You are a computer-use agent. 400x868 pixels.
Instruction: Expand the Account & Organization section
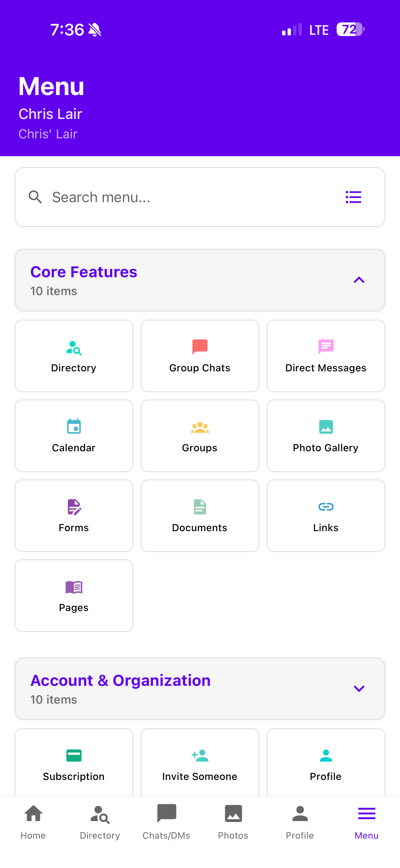[358, 689]
